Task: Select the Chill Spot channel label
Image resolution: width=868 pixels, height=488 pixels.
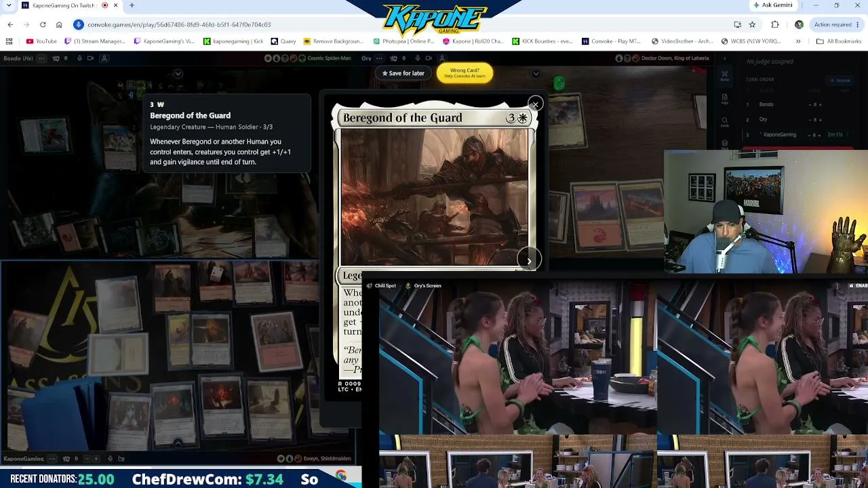Action: [x=385, y=286]
